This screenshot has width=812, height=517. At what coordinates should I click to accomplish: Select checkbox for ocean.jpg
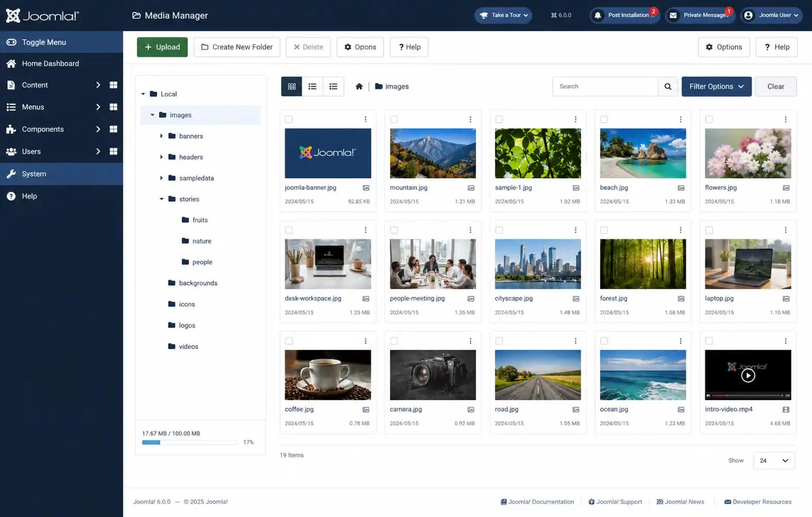(604, 341)
